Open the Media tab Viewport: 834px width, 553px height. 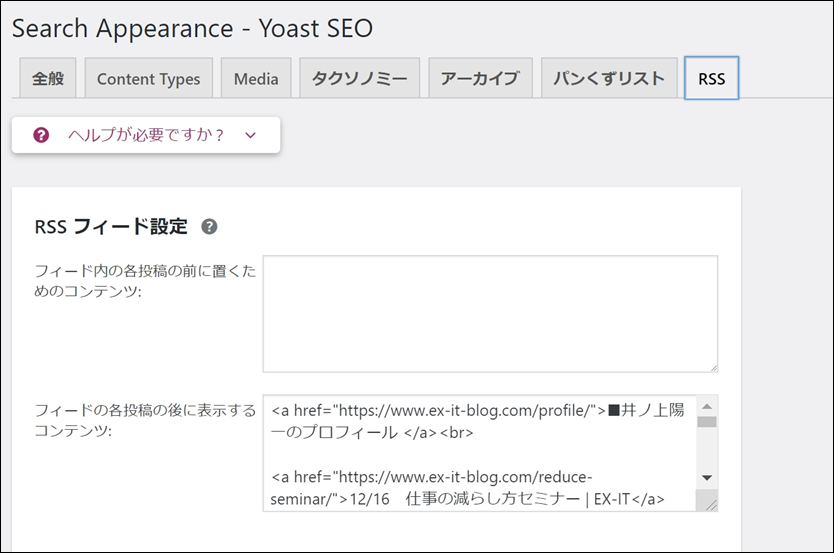tap(256, 78)
